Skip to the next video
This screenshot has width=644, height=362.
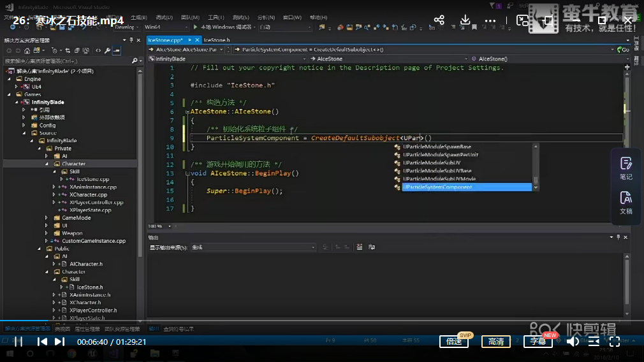[59, 342]
